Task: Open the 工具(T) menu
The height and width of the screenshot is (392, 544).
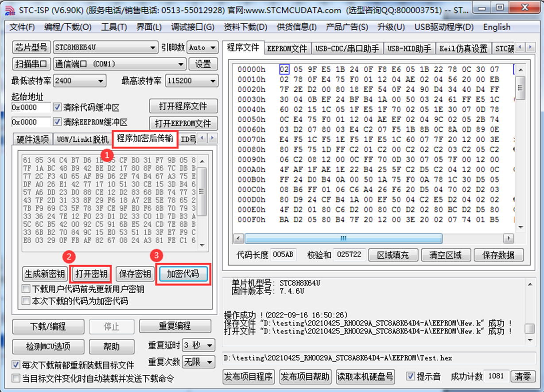Action: (x=114, y=27)
